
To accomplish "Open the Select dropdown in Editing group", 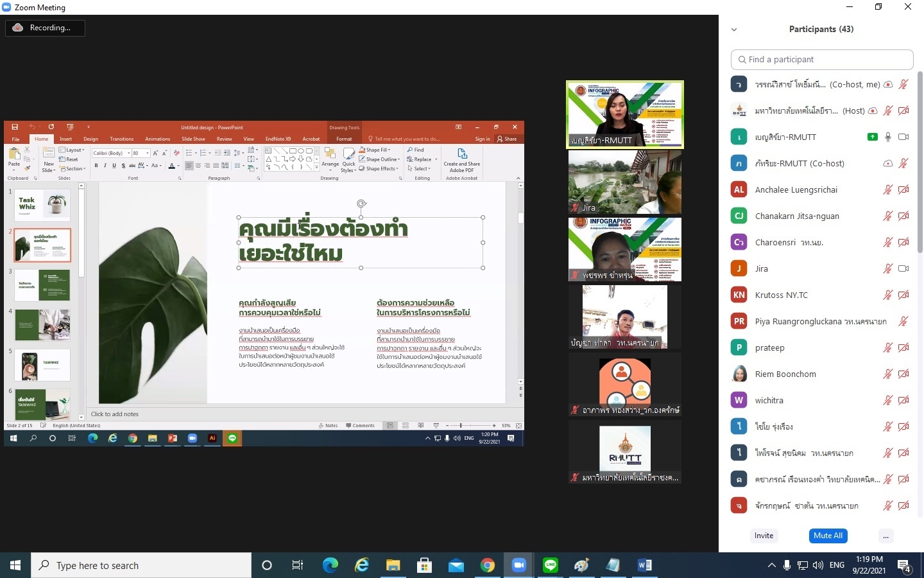I will (x=419, y=169).
